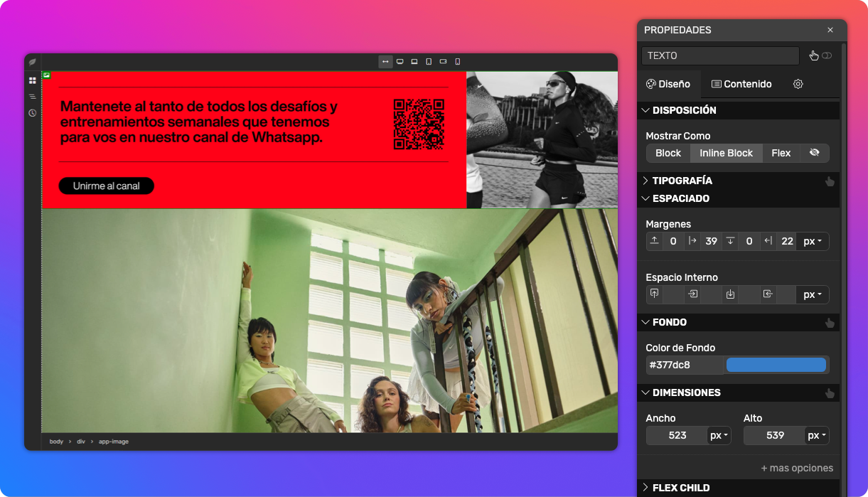
Task: Click the Unirme al canal button
Action: [x=106, y=186]
